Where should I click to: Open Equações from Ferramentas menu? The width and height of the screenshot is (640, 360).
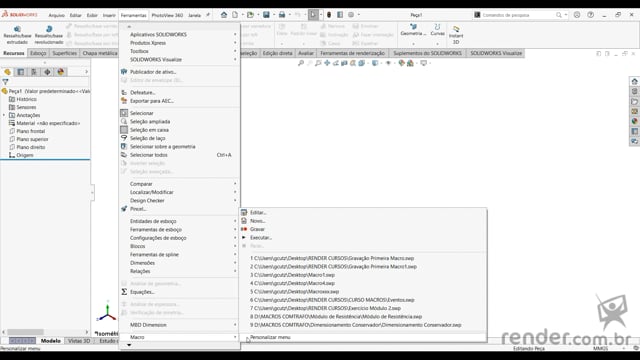(x=142, y=292)
